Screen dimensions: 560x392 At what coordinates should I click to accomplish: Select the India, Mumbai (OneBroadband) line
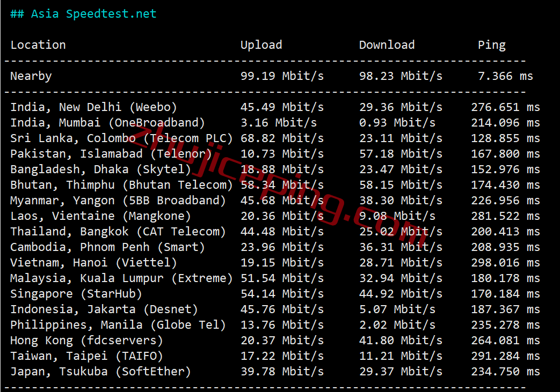(275, 123)
